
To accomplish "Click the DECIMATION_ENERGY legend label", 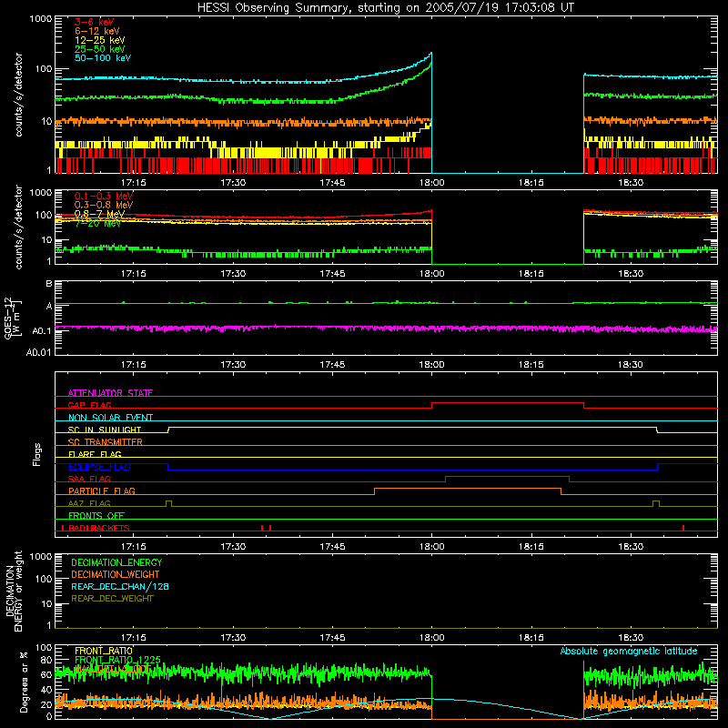I will [116, 562].
